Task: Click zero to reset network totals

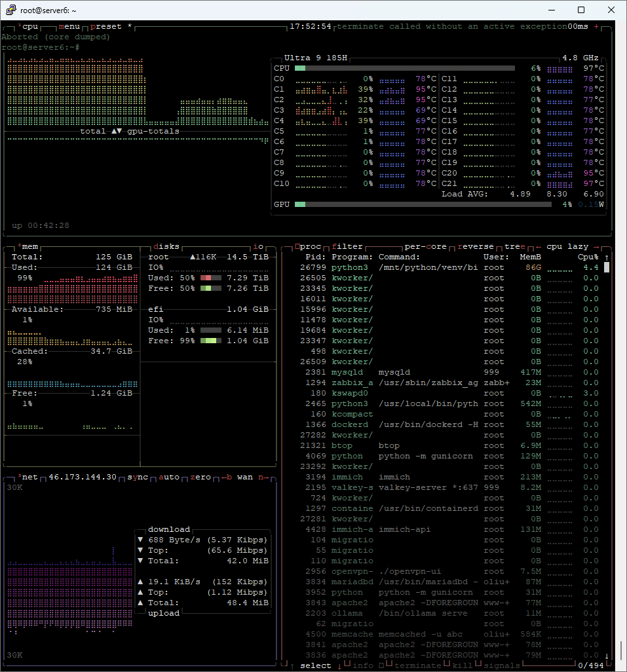Action: coord(200,477)
